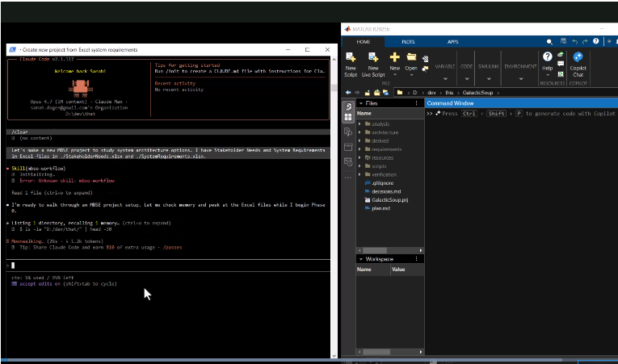Click the MATLAB Drive folder icon
This screenshot has width=618, height=364.
click(x=385, y=93)
